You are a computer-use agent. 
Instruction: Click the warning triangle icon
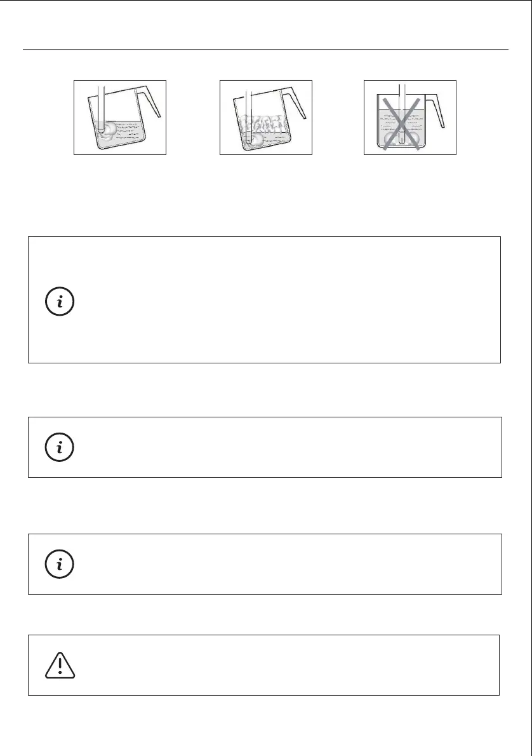coord(60,665)
